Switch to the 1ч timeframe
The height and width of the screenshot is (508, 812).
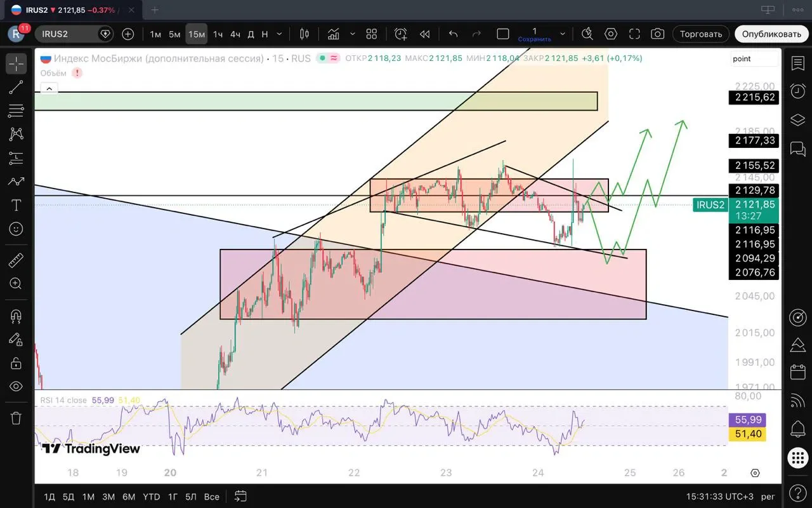[x=218, y=34]
